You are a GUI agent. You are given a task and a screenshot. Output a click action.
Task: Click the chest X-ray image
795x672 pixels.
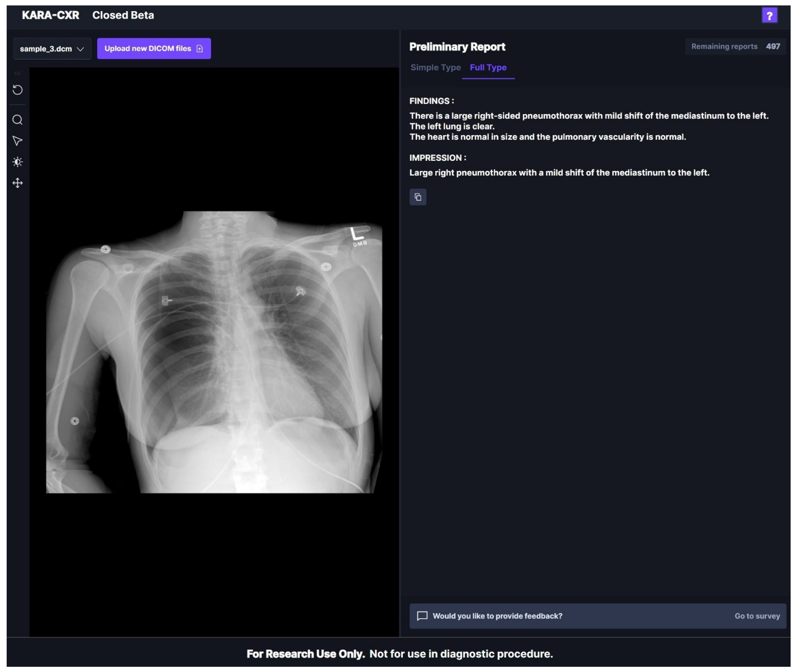pos(213,352)
